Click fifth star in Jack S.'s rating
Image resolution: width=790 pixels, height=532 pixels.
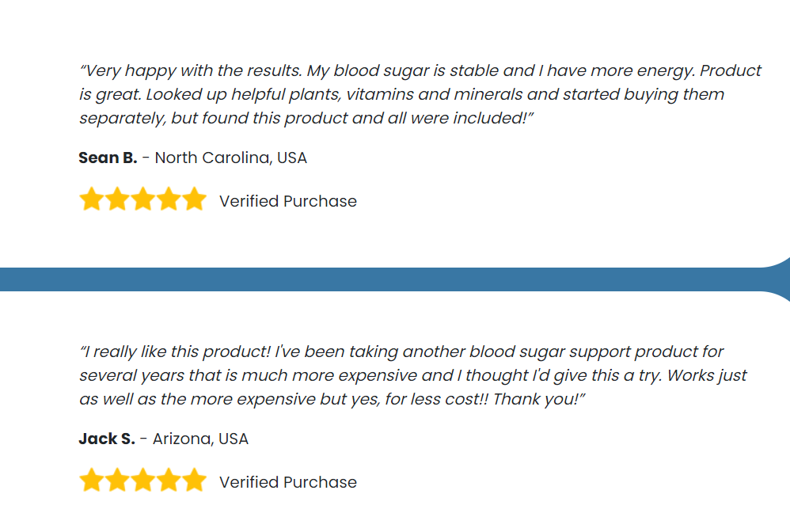point(195,480)
